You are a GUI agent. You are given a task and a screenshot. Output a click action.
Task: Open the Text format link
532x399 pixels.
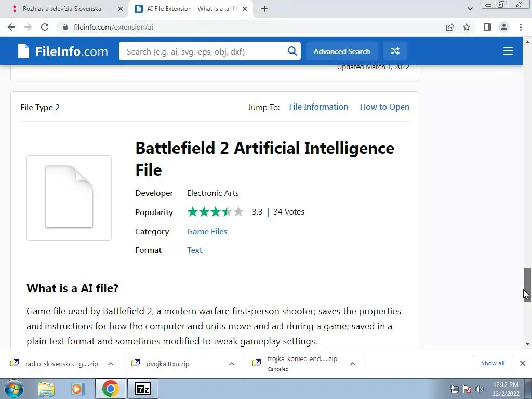(x=194, y=250)
